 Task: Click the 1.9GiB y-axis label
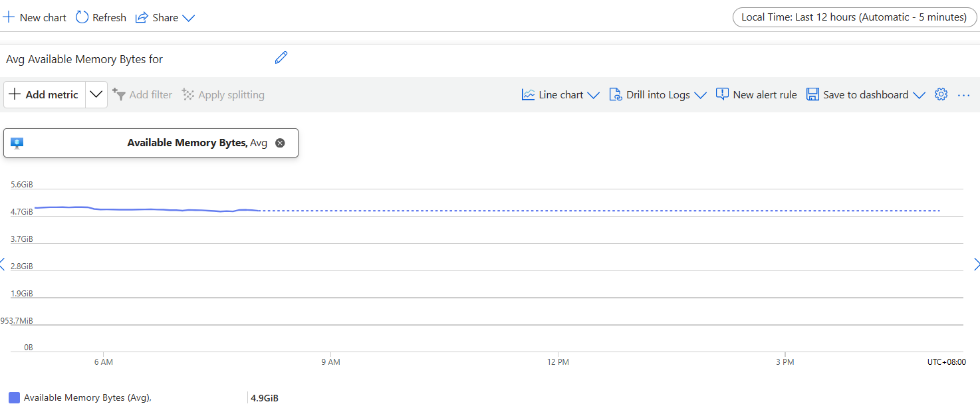tap(22, 293)
